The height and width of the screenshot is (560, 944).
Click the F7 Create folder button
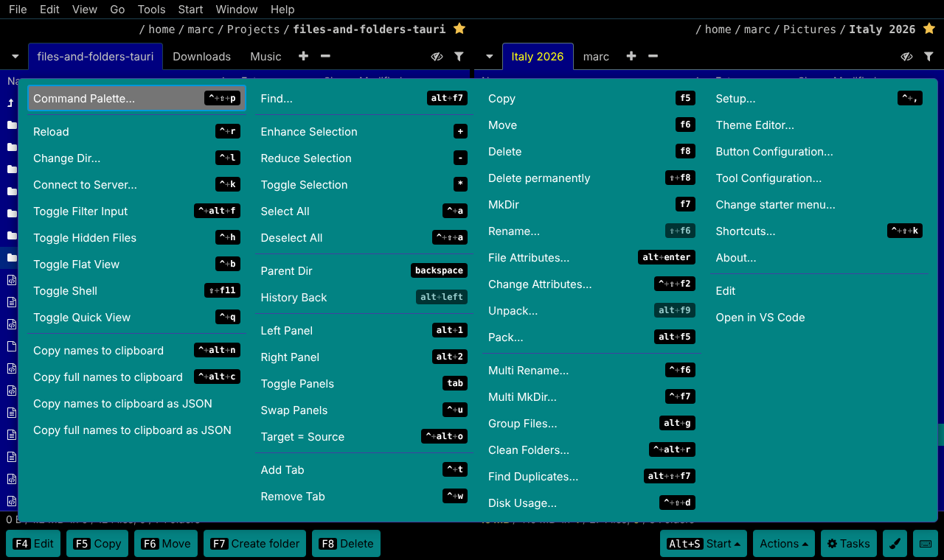tap(255, 544)
